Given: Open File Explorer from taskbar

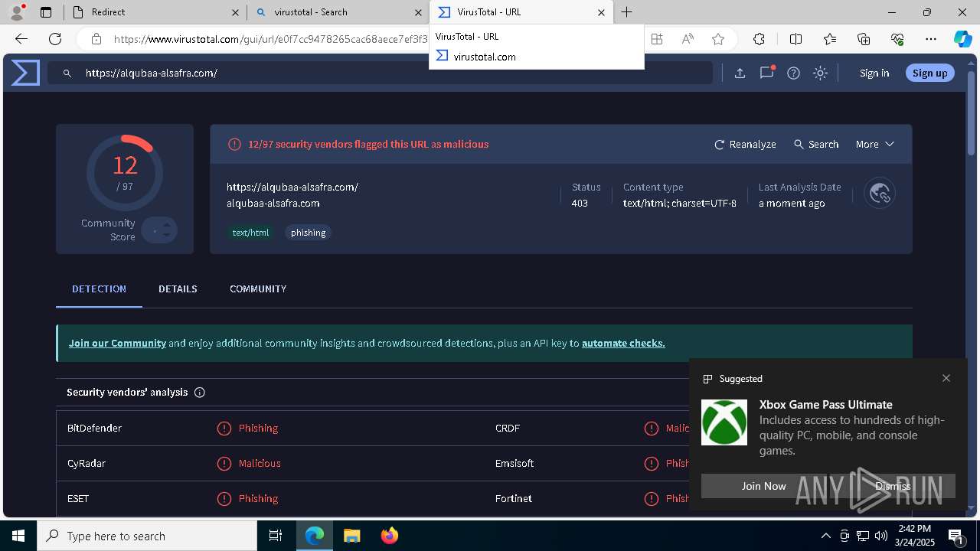Looking at the screenshot, I should (351, 536).
